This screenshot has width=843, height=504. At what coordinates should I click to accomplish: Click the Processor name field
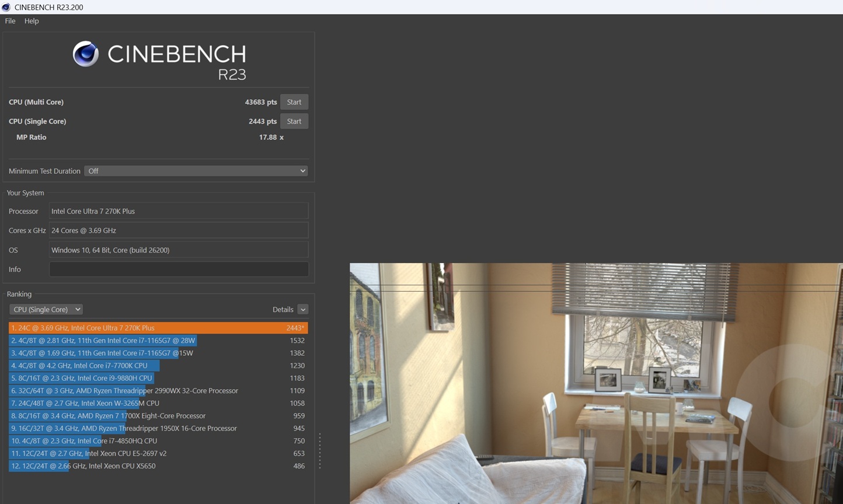pos(178,211)
